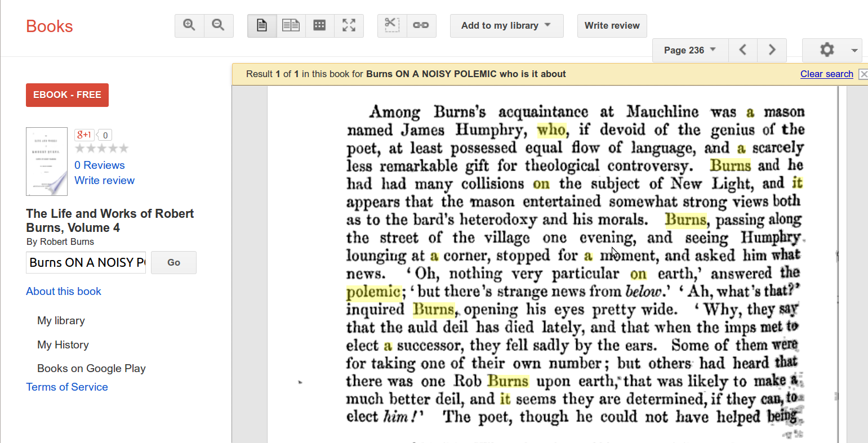Expand the Add to my library dropdown
868x443 pixels.
[x=506, y=25]
